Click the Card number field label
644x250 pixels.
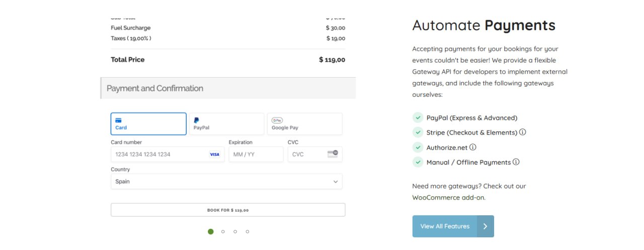[126, 142]
